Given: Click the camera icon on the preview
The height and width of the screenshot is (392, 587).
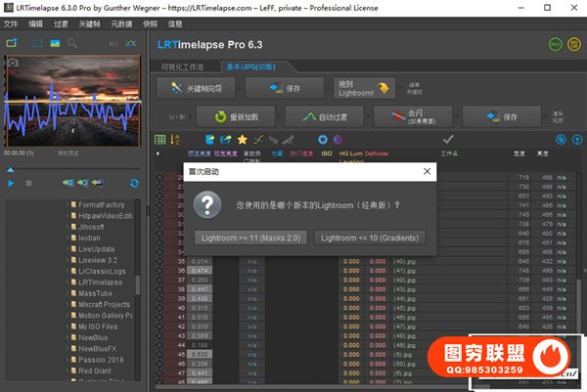Looking at the screenshot, I should click(x=14, y=63).
